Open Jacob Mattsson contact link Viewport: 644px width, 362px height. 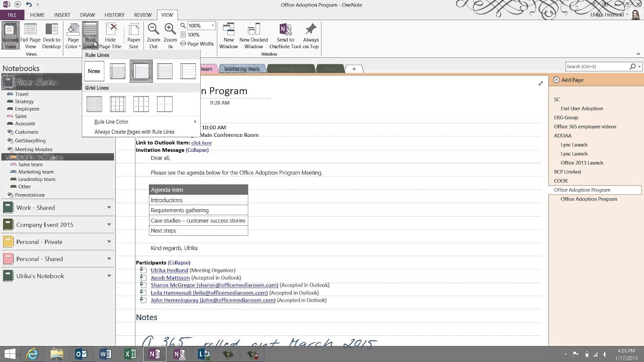tap(170, 278)
